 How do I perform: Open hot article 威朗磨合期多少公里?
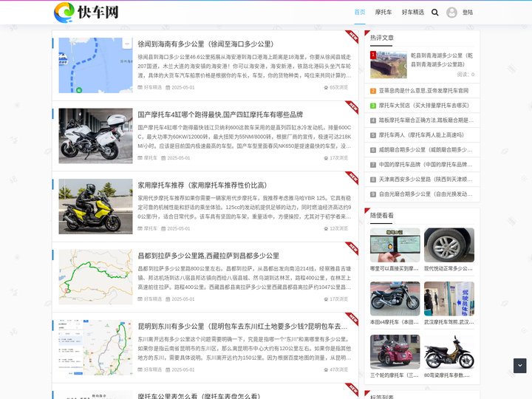pyautogui.click(x=426, y=150)
